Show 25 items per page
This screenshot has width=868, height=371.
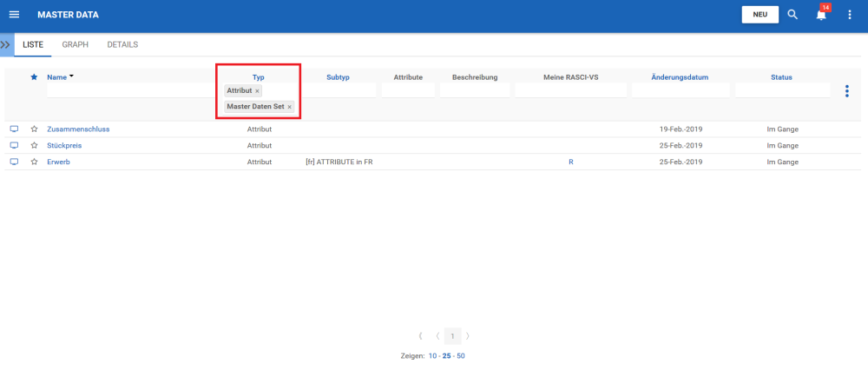(x=446, y=356)
